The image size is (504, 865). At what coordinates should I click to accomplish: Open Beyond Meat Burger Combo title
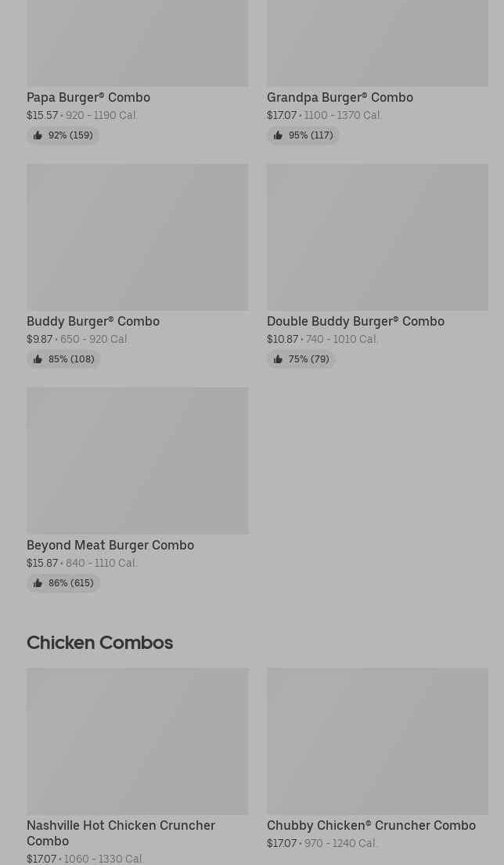coord(110,545)
